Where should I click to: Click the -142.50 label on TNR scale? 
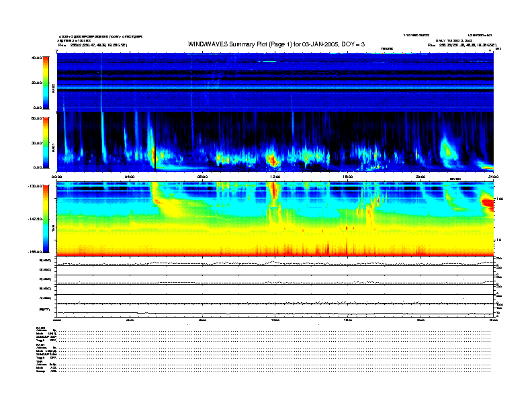click(35, 219)
